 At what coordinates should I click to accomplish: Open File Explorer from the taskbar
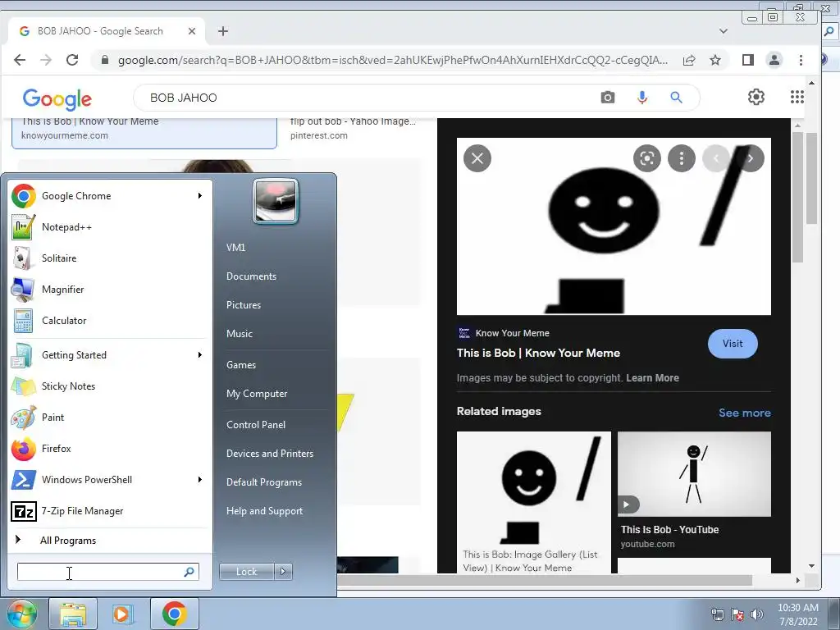click(x=73, y=614)
